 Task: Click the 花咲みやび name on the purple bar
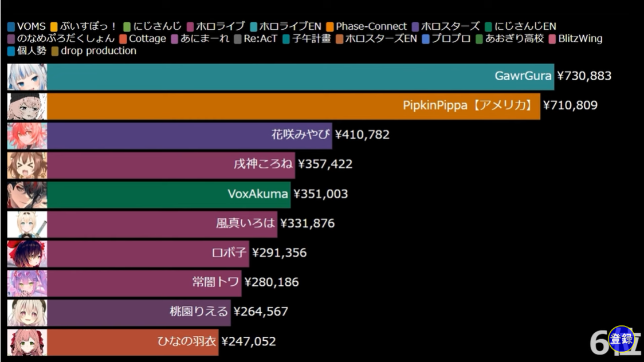point(300,134)
